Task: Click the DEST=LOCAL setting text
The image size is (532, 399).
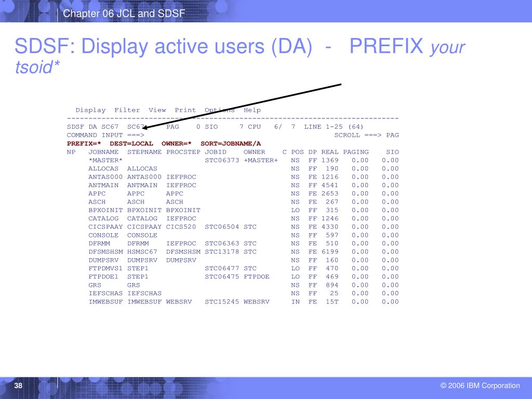Action: pyautogui.click(x=131, y=143)
